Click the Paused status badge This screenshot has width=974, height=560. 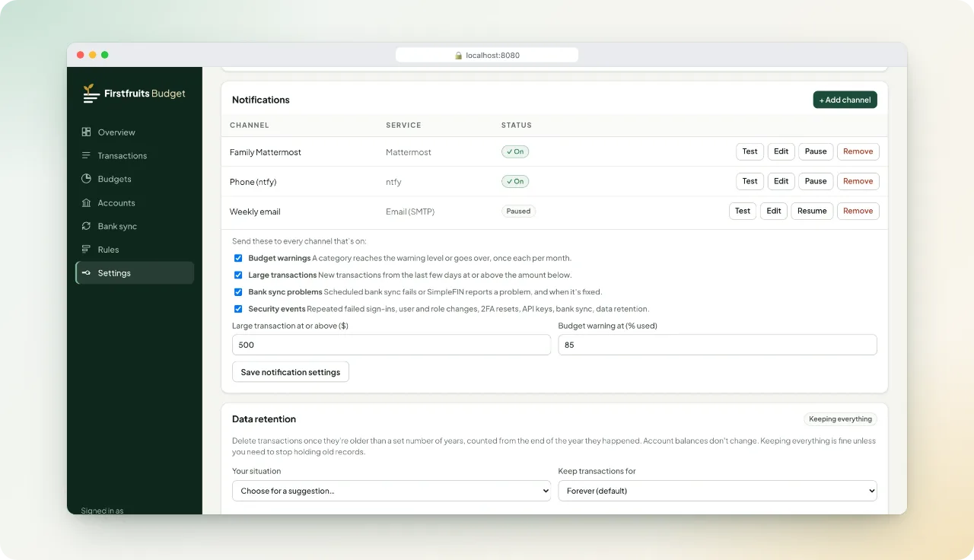click(518, 211)
